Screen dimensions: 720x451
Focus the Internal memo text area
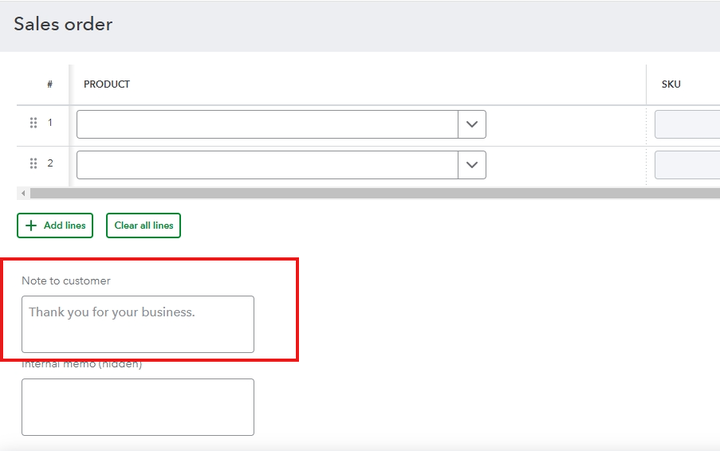coord(138,407)
